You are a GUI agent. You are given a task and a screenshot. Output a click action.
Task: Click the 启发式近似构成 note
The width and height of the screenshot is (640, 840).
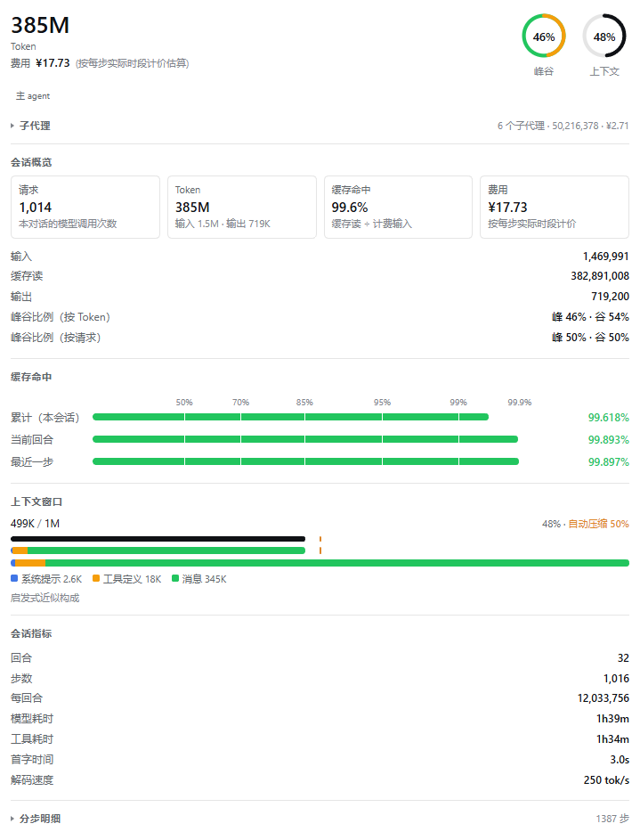pyautogui.click(x=45, y=598)
